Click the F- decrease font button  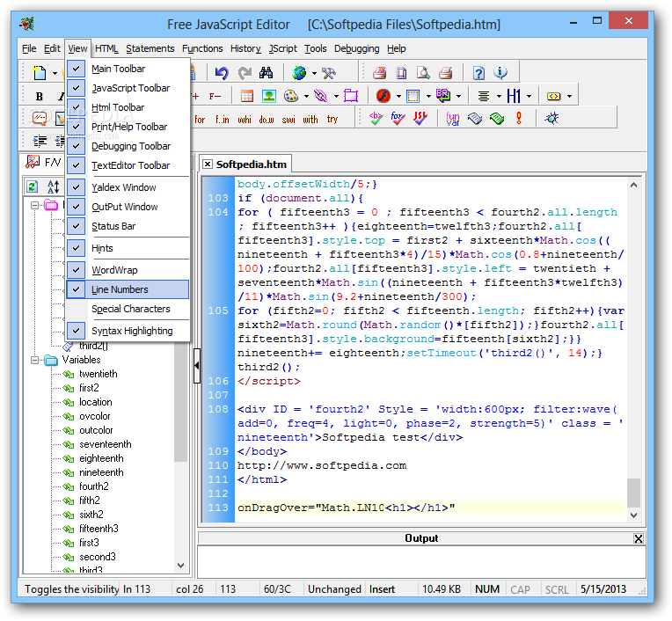(215, 96)
